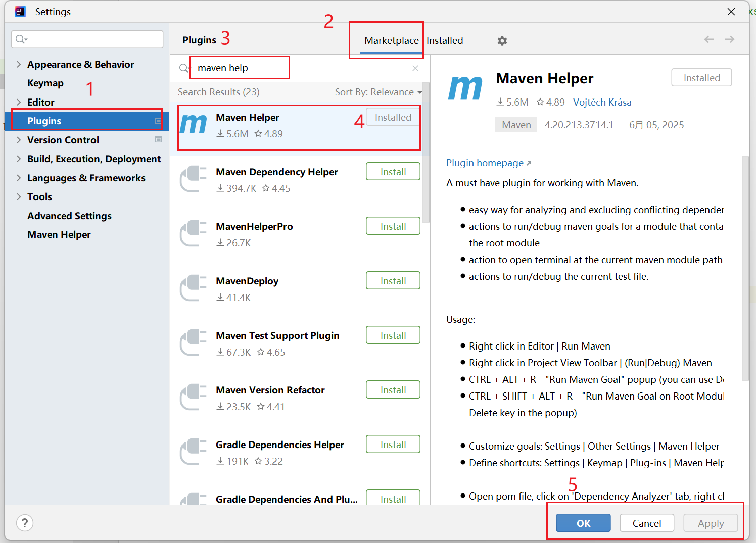The width and height of the screenshot is (756, 543).
Task: Click the Search Results (23) label
Action: tap(218, 92)
